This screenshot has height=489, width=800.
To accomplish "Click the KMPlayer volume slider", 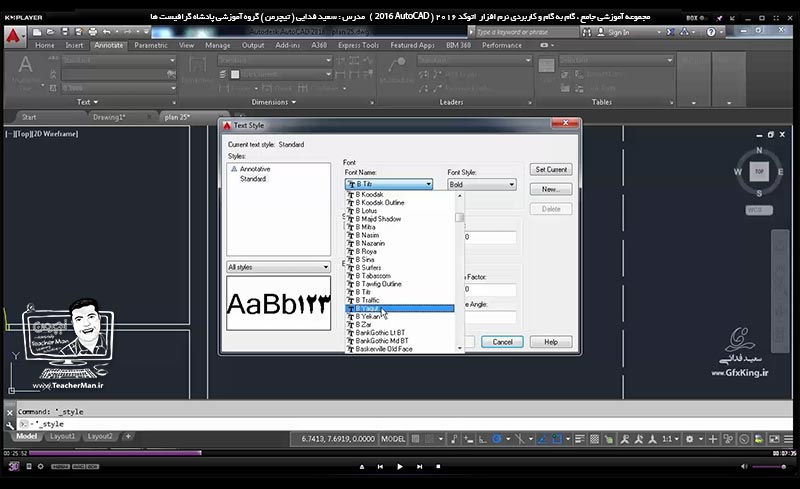I will (768, 466).
